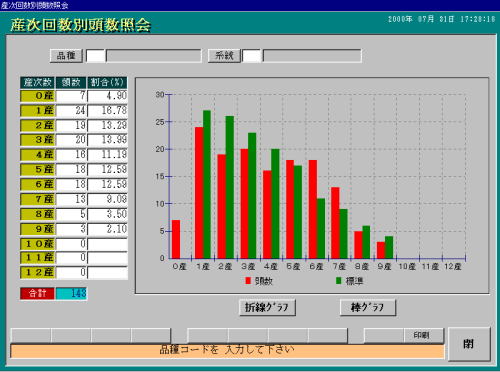Click head count 3 in 9産 row
This screenshot has height=372, width=500.
(x=71, y=229)
